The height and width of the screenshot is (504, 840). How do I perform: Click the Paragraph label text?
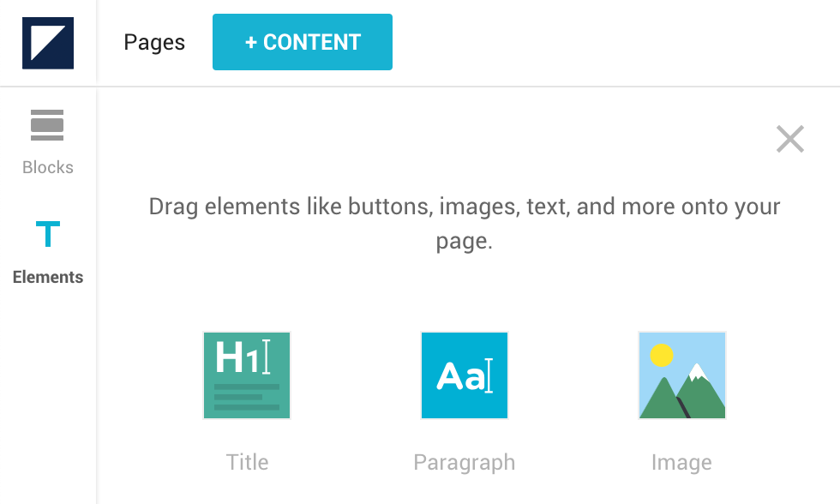coord(465,463)
